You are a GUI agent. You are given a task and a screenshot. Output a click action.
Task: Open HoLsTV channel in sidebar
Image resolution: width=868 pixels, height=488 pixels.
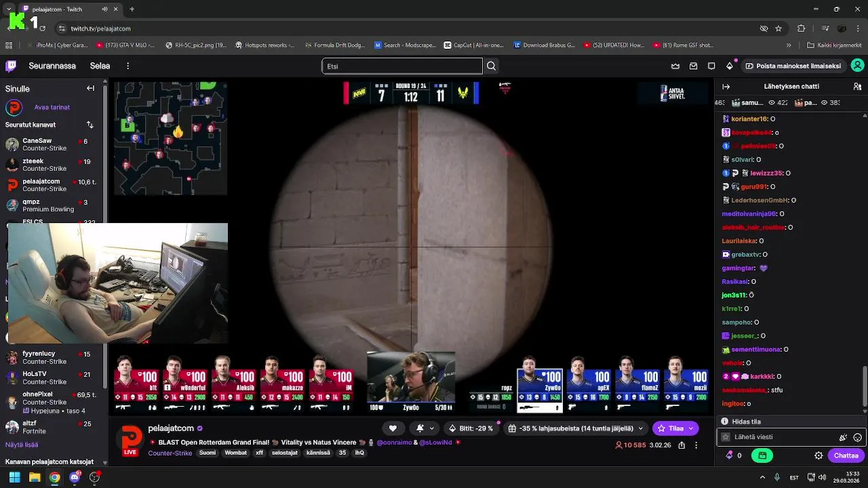(x=52, y=378)
